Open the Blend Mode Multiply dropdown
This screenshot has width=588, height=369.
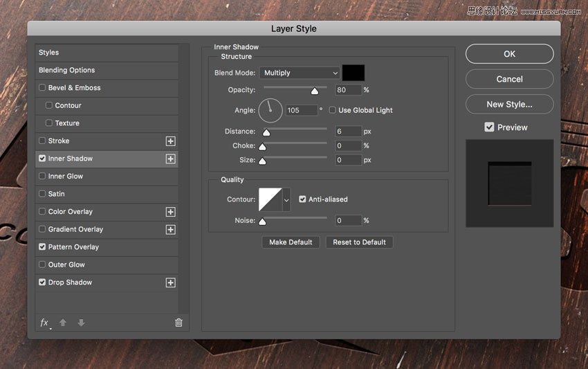coord(300,73)
